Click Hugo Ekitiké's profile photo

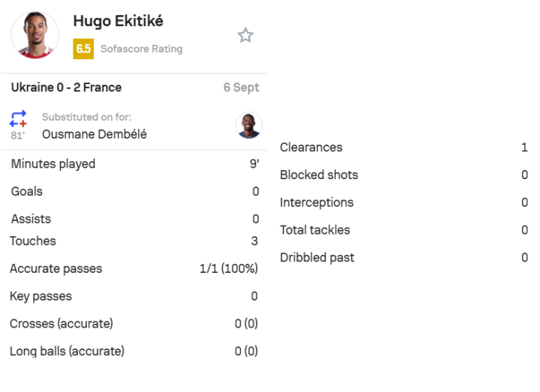pos(35,34)
